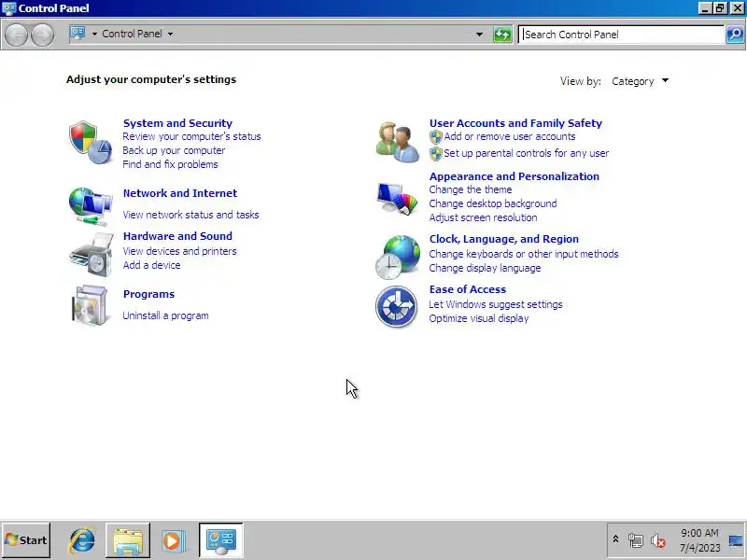747x560 pixels.
Task: Click Back up your computer
Action: pos(174,150)
